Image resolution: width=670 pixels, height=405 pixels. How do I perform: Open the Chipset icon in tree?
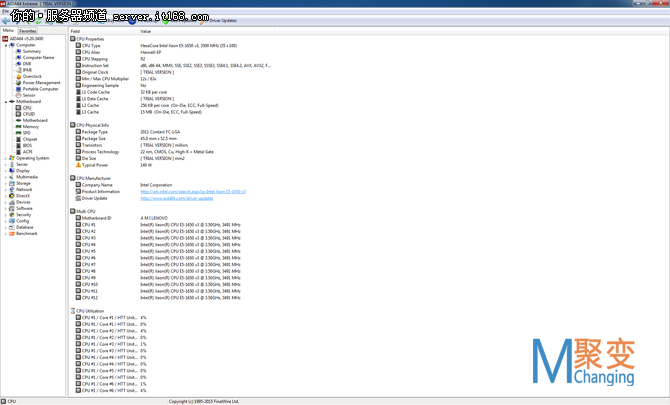point(18,139)
